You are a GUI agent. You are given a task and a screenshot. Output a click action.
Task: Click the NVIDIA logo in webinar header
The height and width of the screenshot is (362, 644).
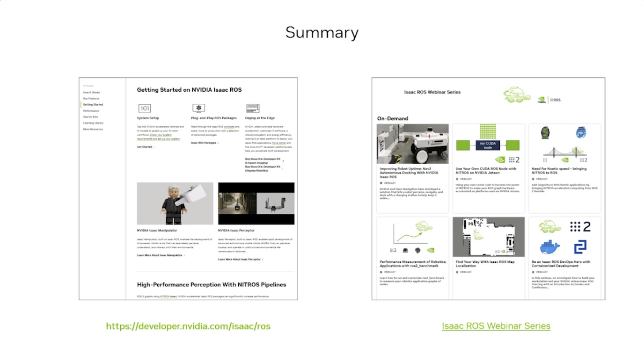(542, 99)
